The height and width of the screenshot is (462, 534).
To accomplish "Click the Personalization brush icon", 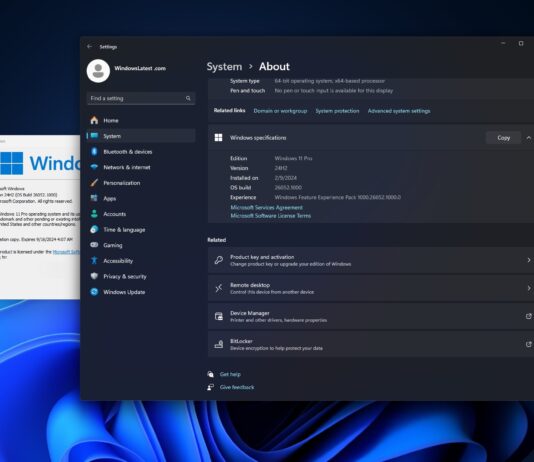I will click(94, 183).
